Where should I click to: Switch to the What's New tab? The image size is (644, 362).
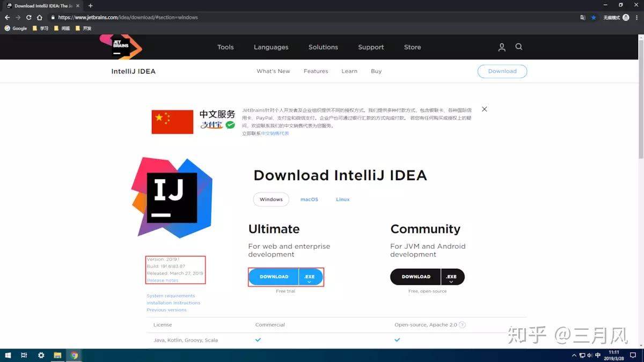pos(273,71)
